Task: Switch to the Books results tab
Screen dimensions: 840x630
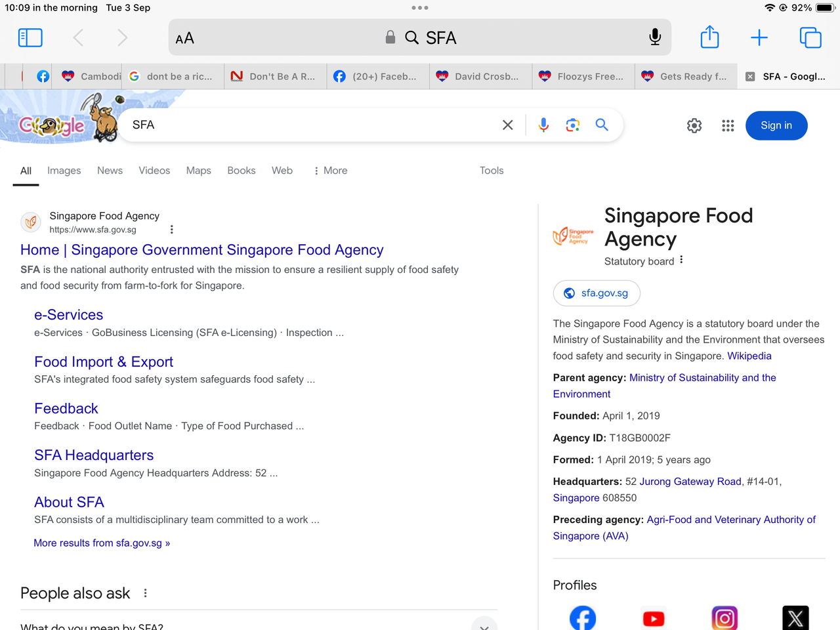Action: (241, 171)
